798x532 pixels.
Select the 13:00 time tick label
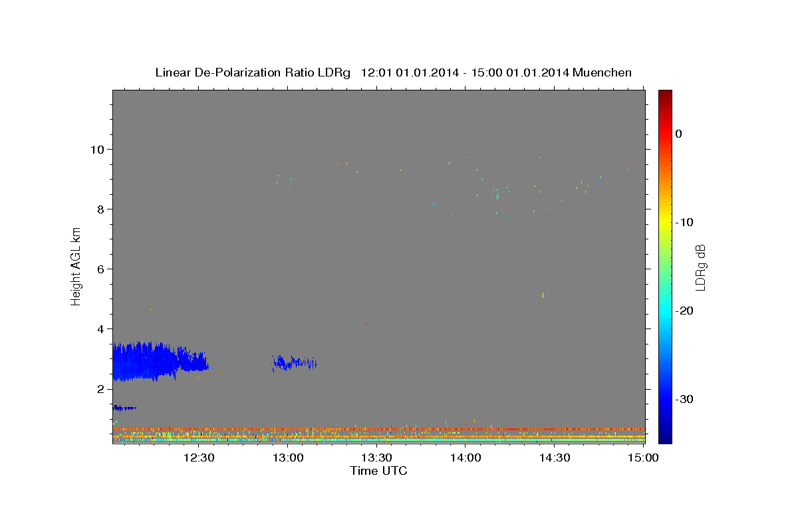tap(288, 458)
